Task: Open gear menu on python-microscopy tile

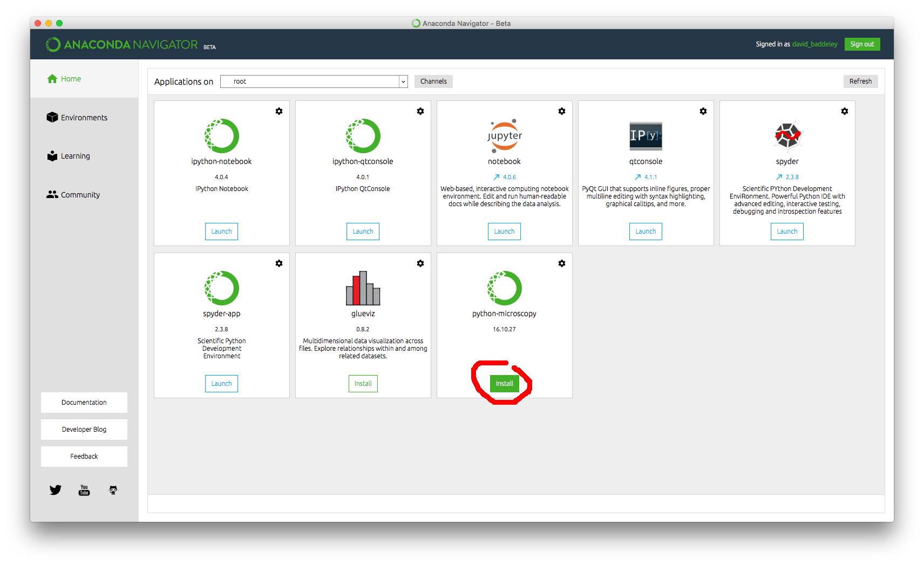Action: pyautogui.click(x=562, y=263)
